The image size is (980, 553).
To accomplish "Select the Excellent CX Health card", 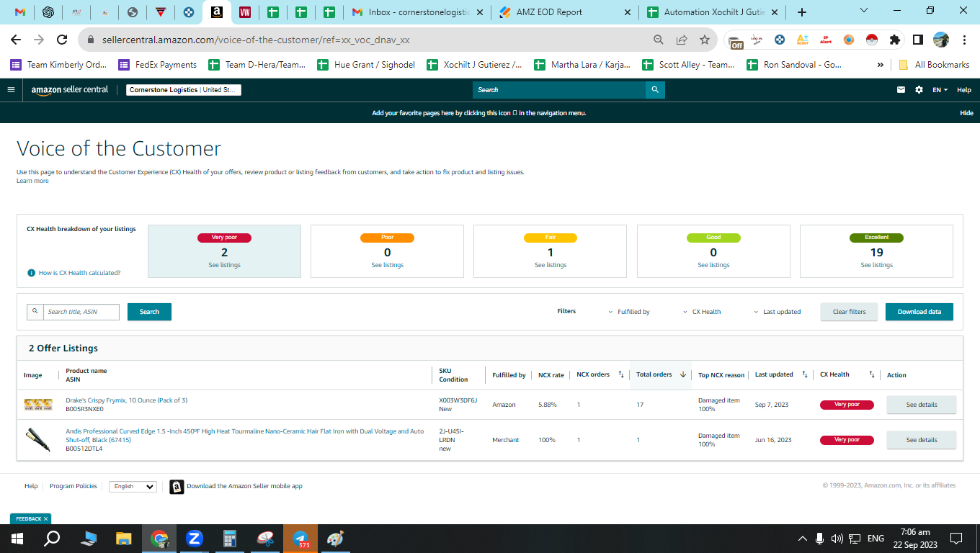I will (876, 251).
